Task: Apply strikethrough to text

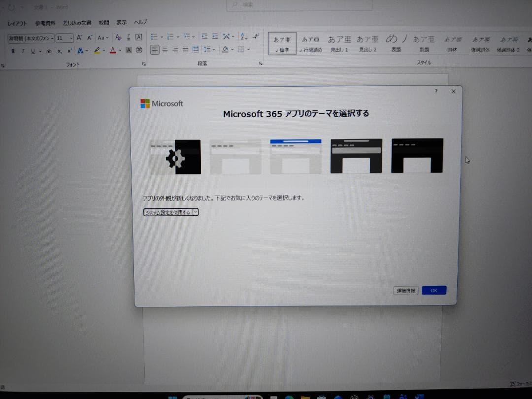Action: tap(49, 51)
